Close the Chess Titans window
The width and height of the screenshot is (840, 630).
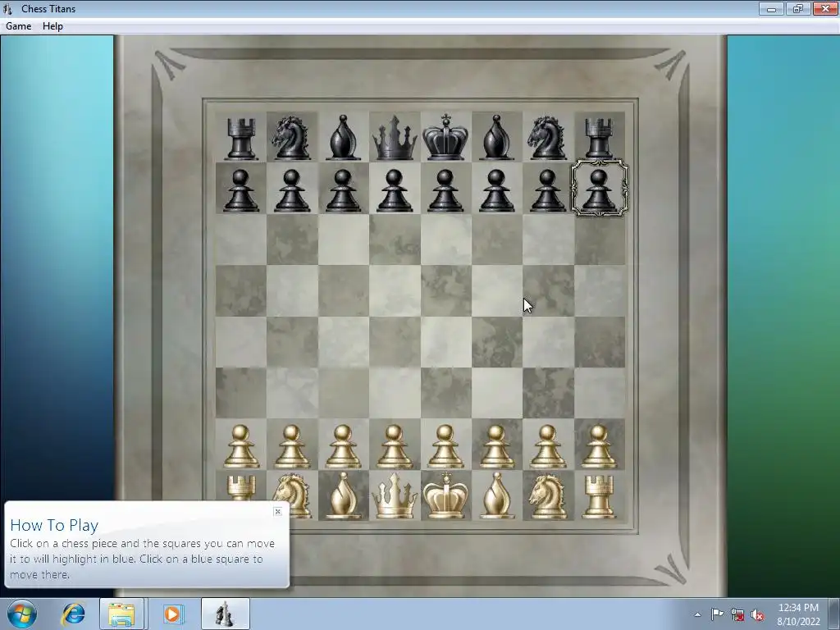pyautogui.click(x=825, y=8)
